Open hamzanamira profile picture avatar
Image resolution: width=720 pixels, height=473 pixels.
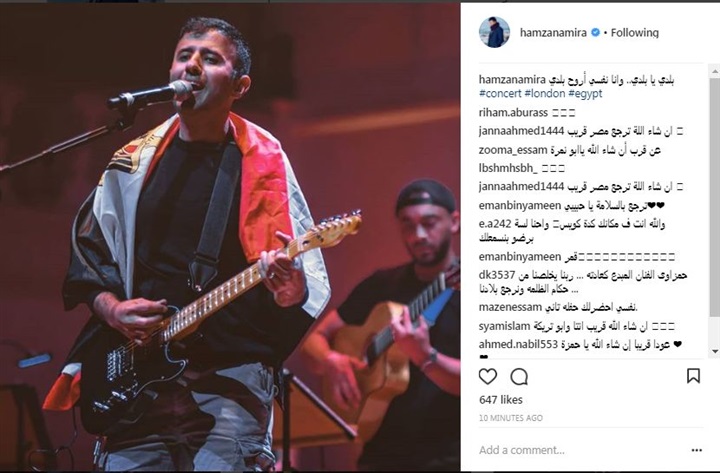[494, 33]
